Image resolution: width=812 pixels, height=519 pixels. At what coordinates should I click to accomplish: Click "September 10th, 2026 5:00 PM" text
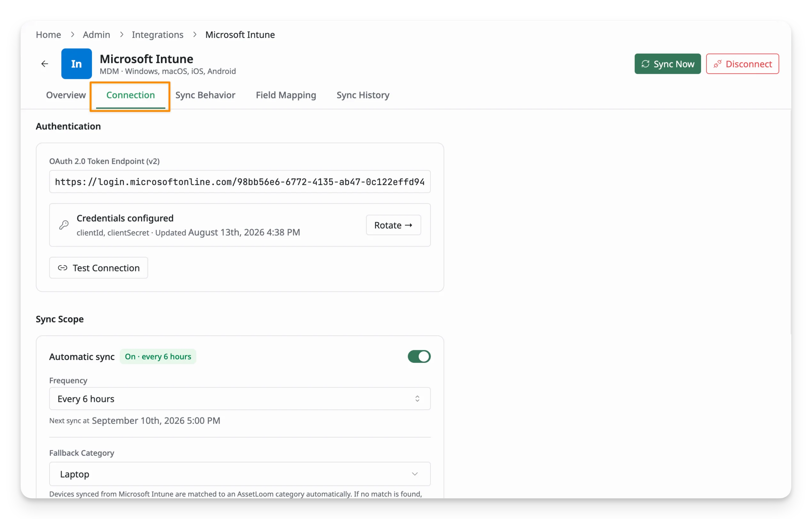[156, 420]
